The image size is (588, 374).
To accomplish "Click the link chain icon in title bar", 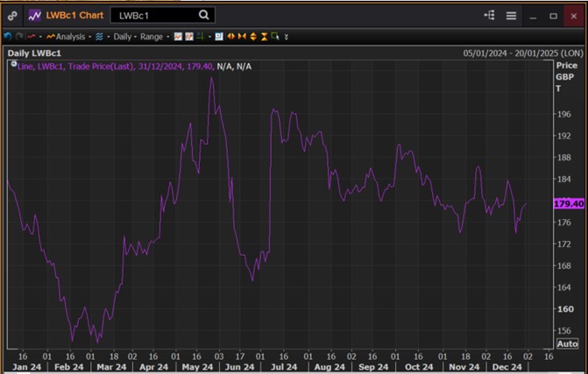I will coord(11,16).
